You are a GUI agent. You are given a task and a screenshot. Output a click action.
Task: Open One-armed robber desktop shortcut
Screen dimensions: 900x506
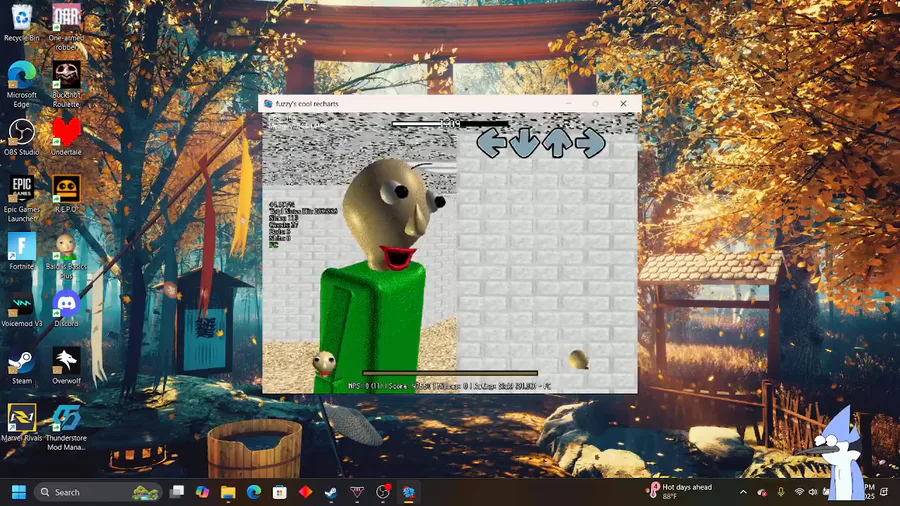(66, 26)
